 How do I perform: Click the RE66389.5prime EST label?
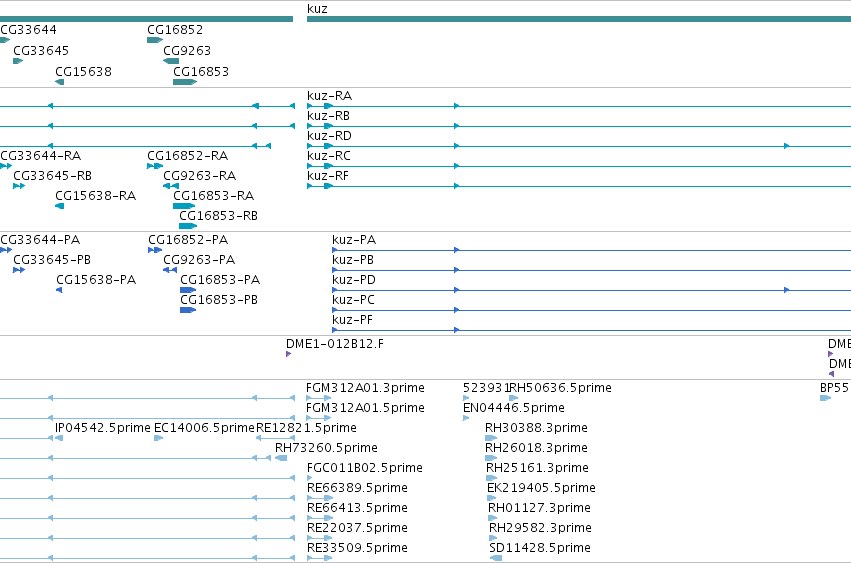(357, 489)
